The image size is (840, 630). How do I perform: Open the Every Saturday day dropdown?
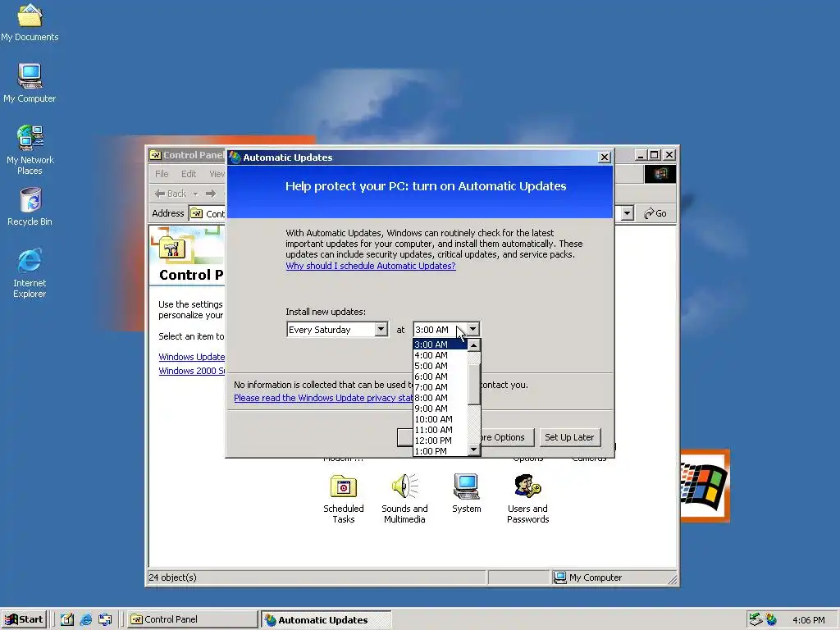point(381,329)
